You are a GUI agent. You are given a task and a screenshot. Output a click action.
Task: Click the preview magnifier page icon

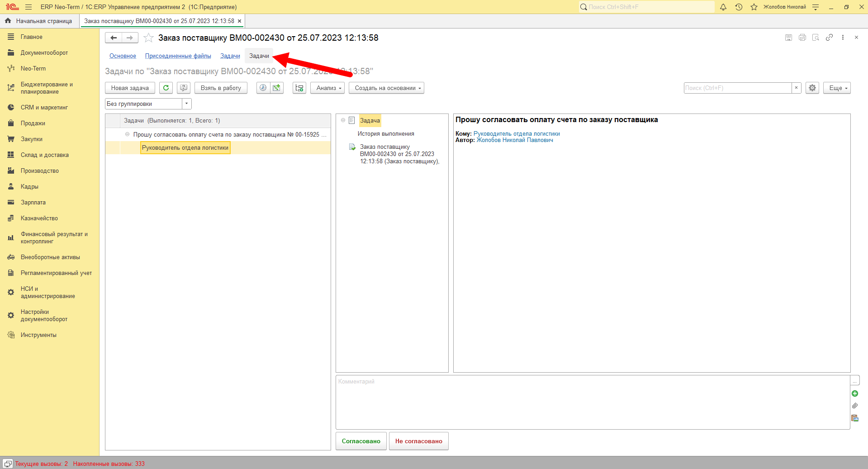coord(816,38)
